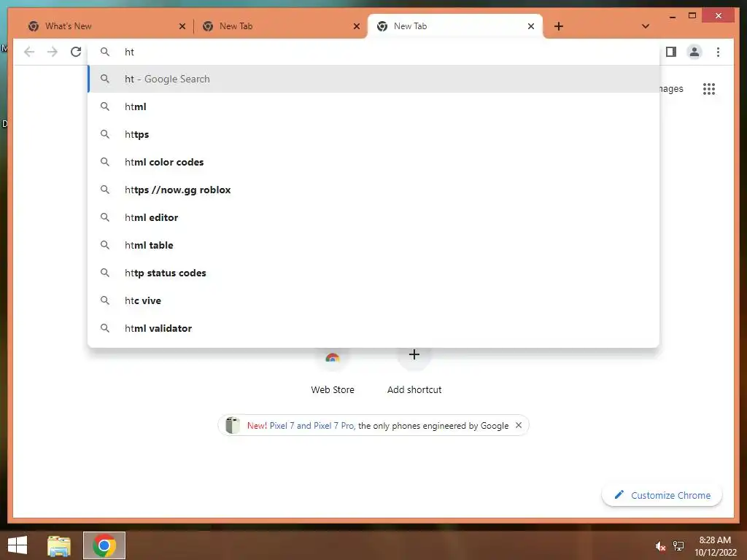This screenshot has height=560, width=747.
Task: Reload the current page
Action: click(76, 52)
